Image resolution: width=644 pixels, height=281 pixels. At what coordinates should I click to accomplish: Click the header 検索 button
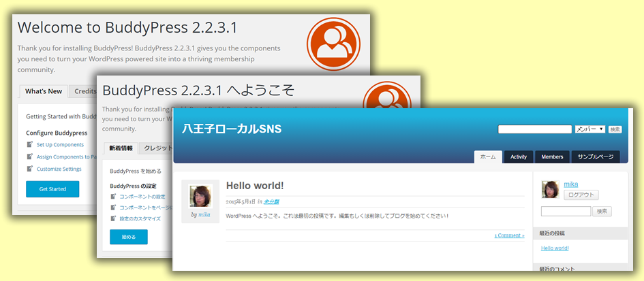pos(615,129)
